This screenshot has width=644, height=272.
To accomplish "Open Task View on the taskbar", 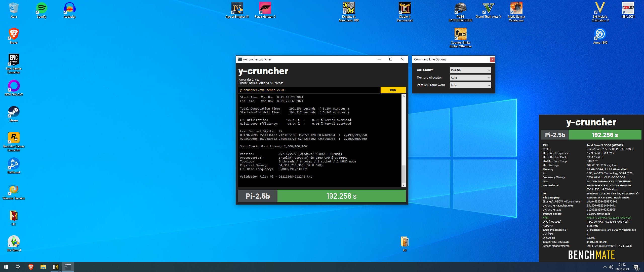I will pos(18,267).
